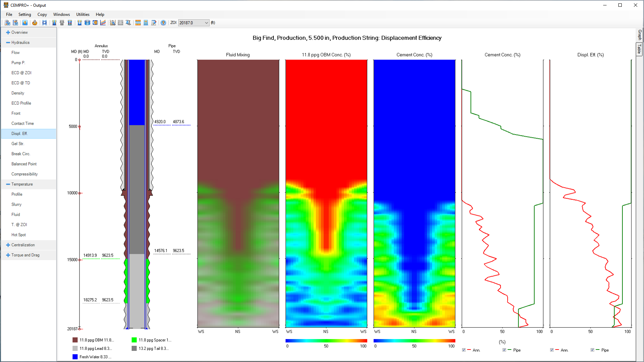
Task: Expand the Centralization tree section
Action: pyautogui.click(x=8, y=245)
